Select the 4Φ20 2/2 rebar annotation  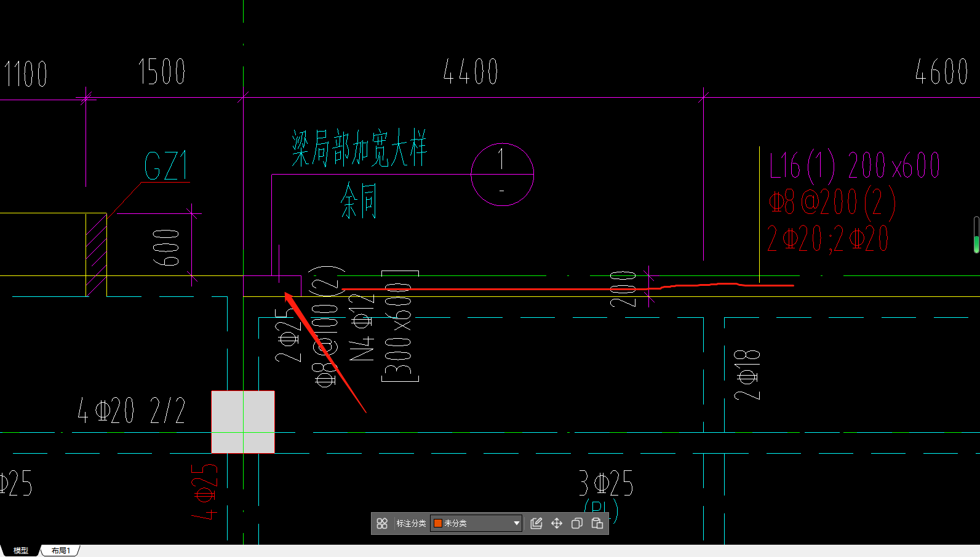click(x=132, y=410)
